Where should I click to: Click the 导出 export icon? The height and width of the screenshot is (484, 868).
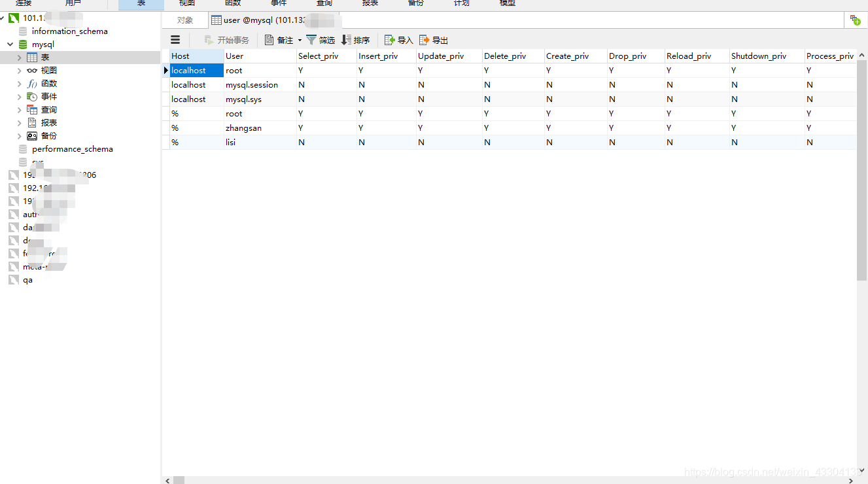tap(425, 40)
